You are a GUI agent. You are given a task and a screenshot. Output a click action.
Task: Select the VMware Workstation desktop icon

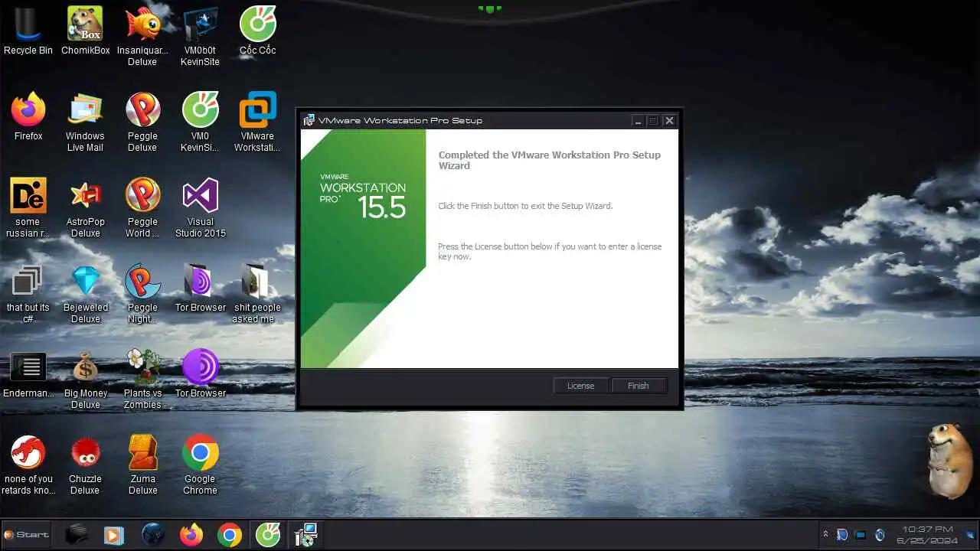pyautogui.click(x=257, y=123)
